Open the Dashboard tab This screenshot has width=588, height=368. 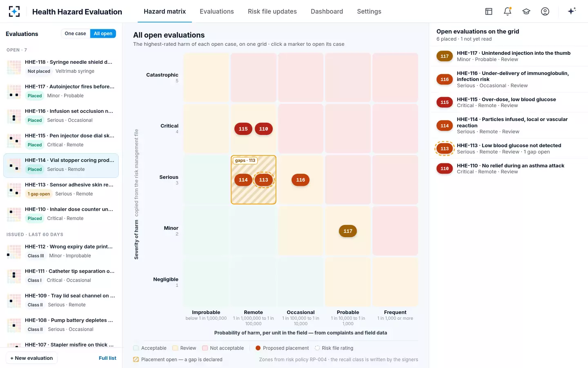point(327,11)
